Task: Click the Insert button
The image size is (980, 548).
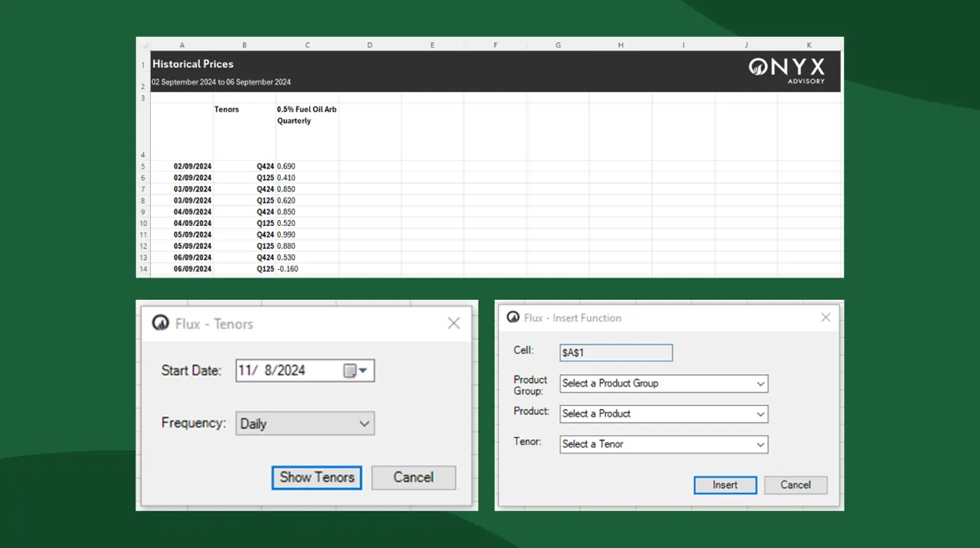Action: click(x=725, y=485)
